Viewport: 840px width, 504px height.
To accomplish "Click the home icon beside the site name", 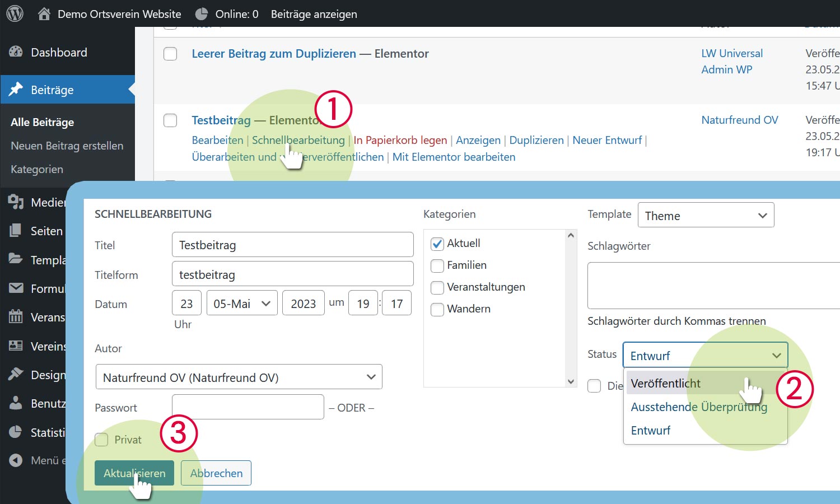I will (44, 14).
